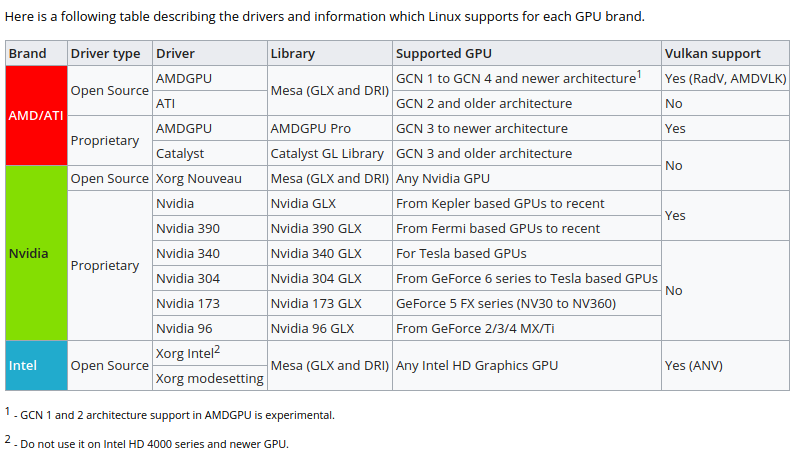Select the "Xorg Nouveau" driver cell
The width and height of the screenshot is (793, 463).
point(199,179)
